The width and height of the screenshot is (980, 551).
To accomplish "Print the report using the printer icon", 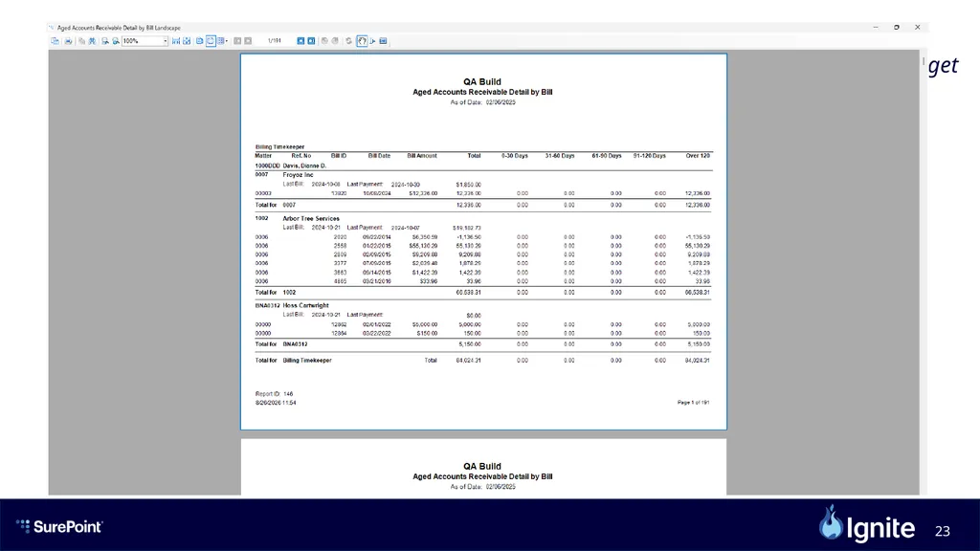I will click(x=68, y=41).
